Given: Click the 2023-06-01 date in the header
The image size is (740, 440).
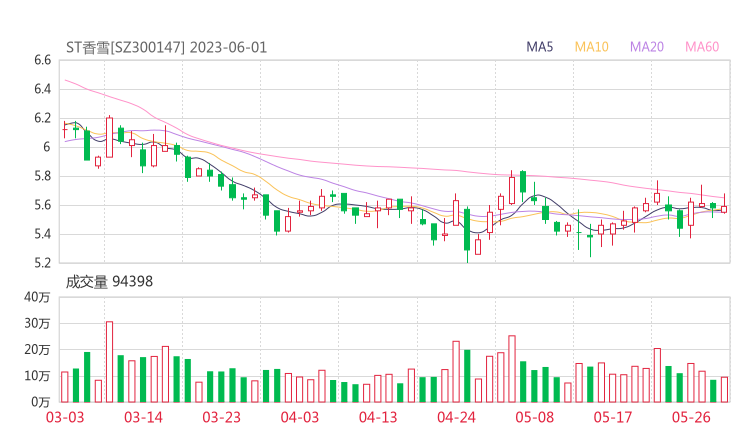Looking at the screenshot, I should click(x=228, y=47).
